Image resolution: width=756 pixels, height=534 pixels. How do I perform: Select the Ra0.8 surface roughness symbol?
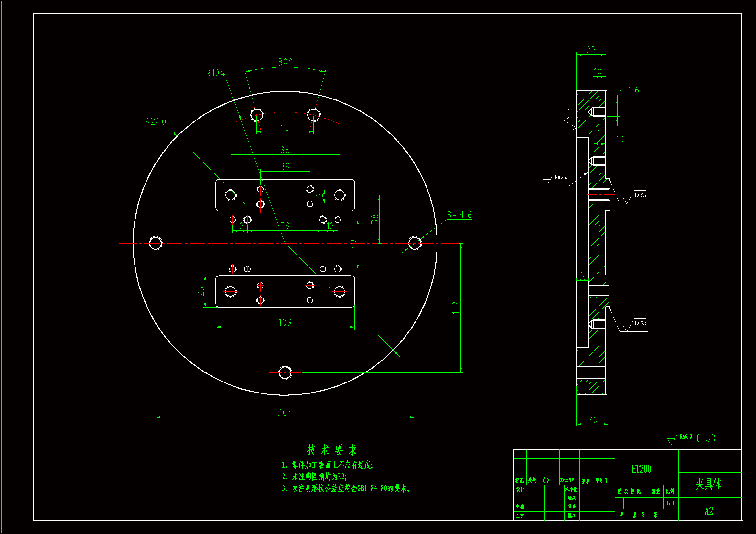[x=640, y=323]
